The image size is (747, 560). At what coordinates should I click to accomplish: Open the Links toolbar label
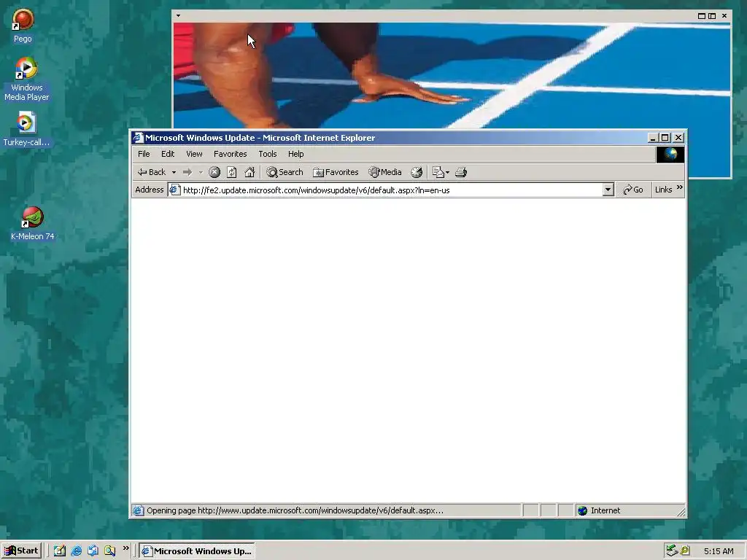click(x=663, y=190)
